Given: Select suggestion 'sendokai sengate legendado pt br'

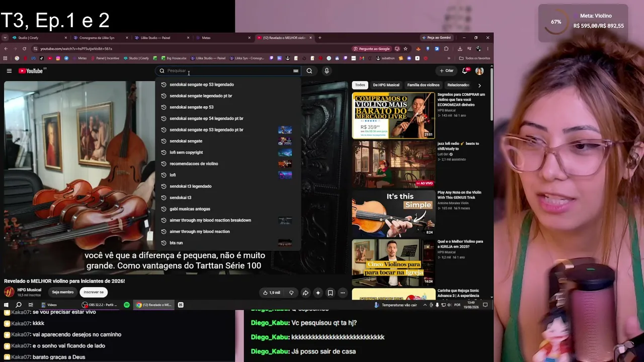Looking at the screenshot, I should (228, 96).
